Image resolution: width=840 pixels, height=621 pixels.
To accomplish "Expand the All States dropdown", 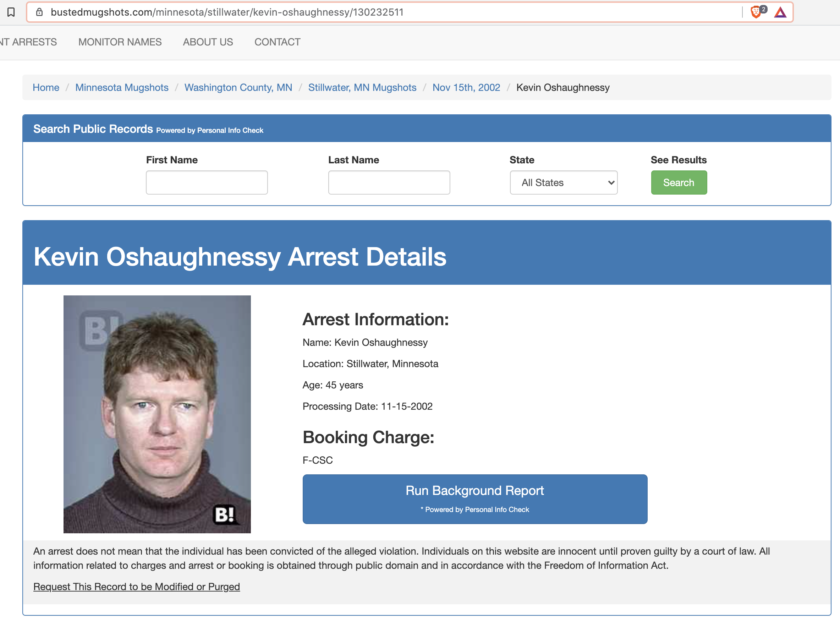I will (564, 182).
